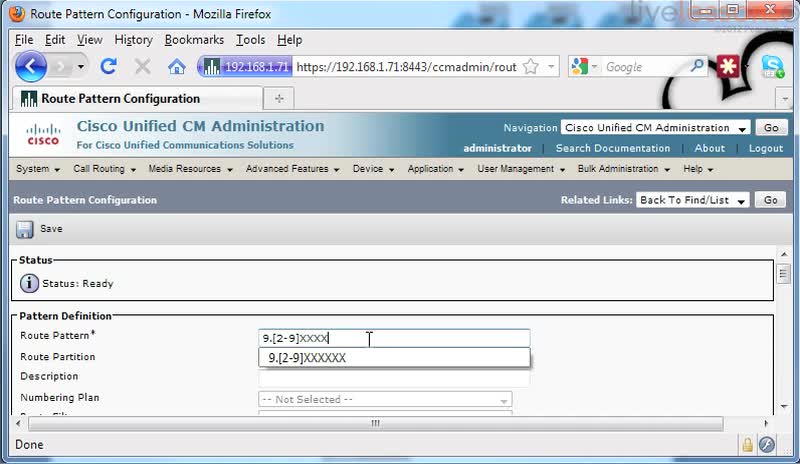Viewport: 800px width, 464px height.
Task: Click the Firefox logo in title bar
Action: [16, 14]
